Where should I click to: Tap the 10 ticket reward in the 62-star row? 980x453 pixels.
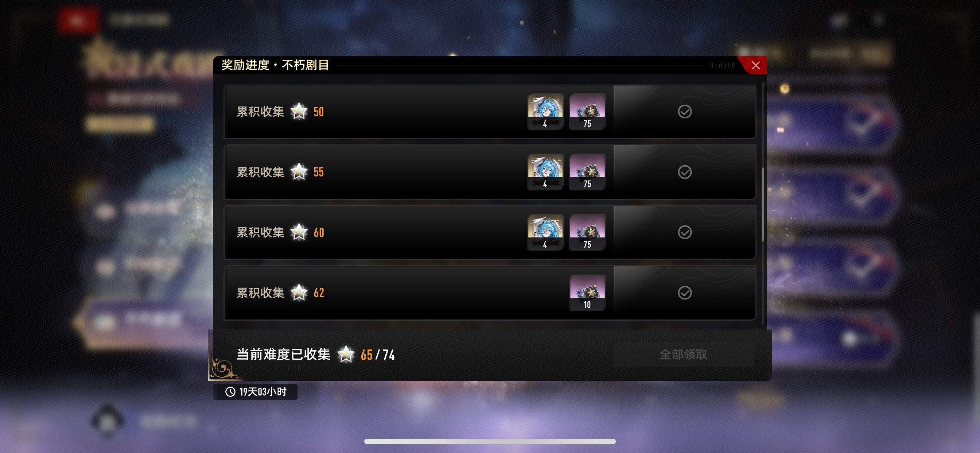[x=587, y=293]
